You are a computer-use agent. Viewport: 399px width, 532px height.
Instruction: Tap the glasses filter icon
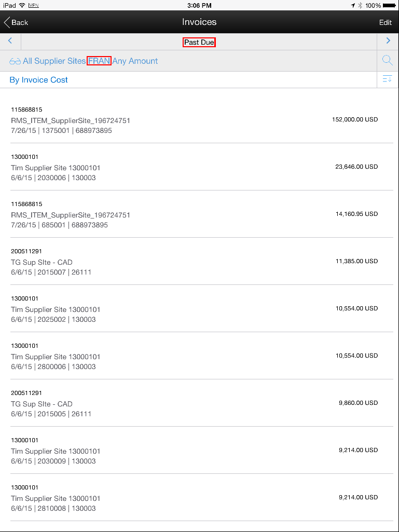(x=15, y=61)
